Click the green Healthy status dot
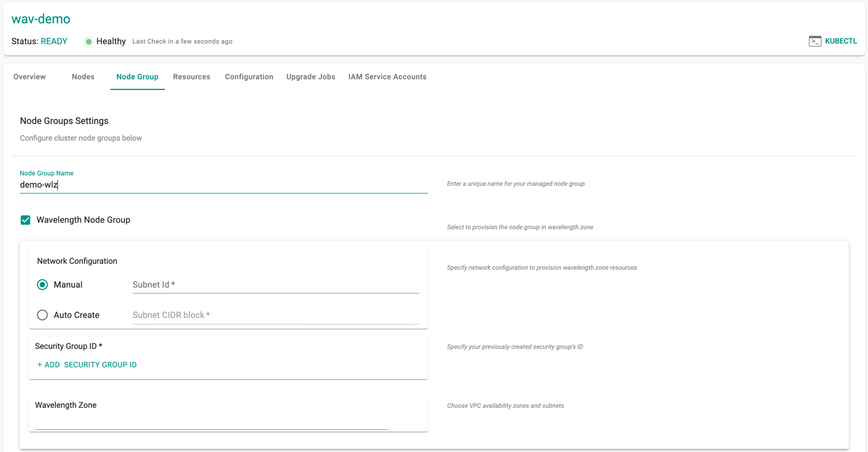 coord(89,42)
